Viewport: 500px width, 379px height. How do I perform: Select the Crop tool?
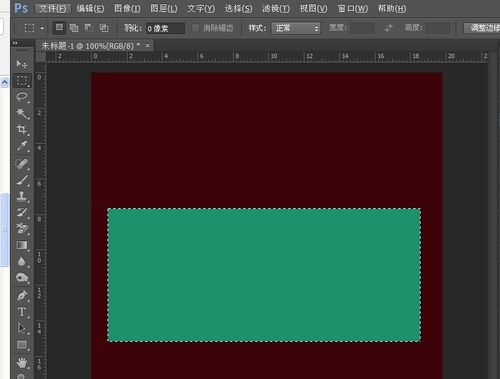tap(22, 129)
